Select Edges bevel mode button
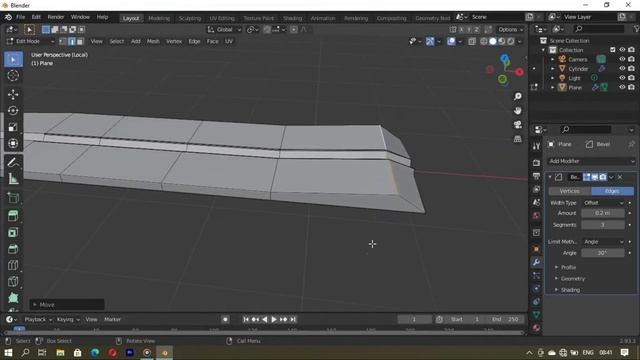 coord(612,191)
